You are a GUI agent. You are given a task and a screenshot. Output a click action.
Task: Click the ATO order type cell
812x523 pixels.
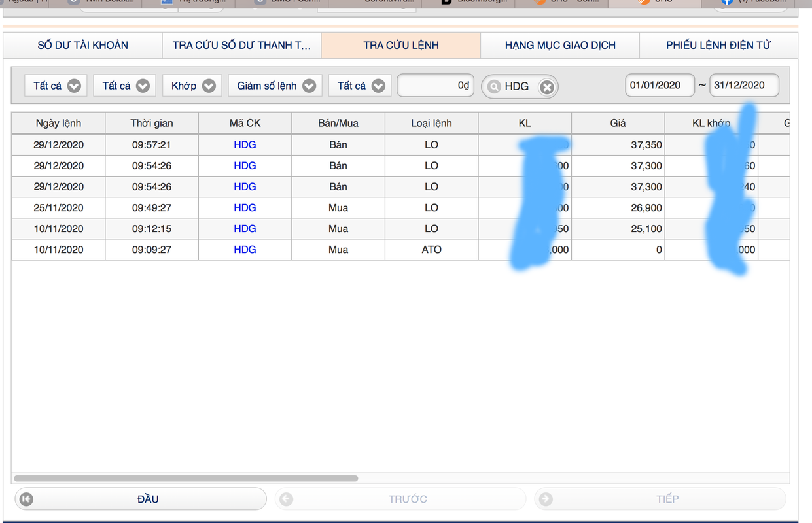(432, 249)
